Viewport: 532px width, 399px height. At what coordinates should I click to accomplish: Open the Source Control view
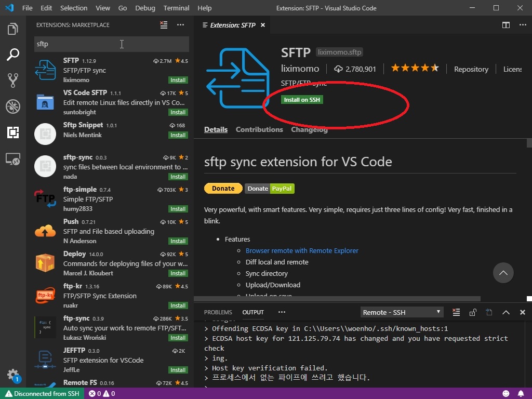coord(13,81)
